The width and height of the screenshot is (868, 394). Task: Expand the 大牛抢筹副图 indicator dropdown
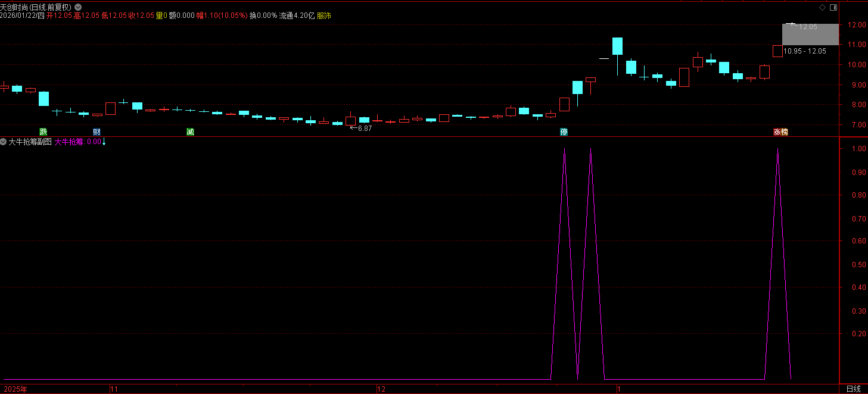pos(4,142)
